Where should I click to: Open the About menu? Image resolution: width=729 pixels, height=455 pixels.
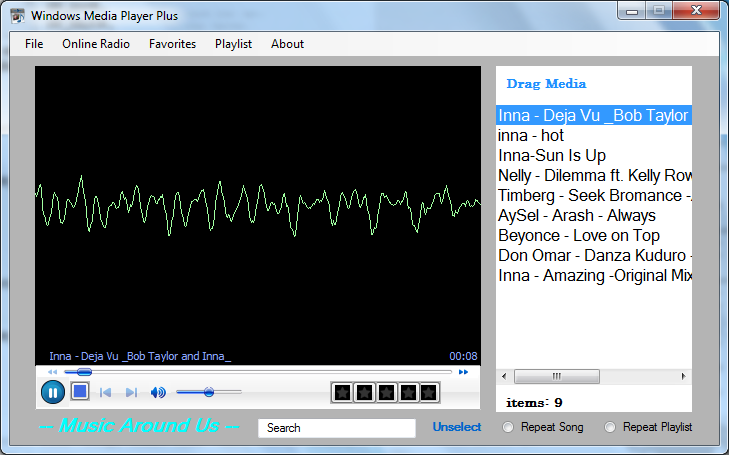click(287, 44)
